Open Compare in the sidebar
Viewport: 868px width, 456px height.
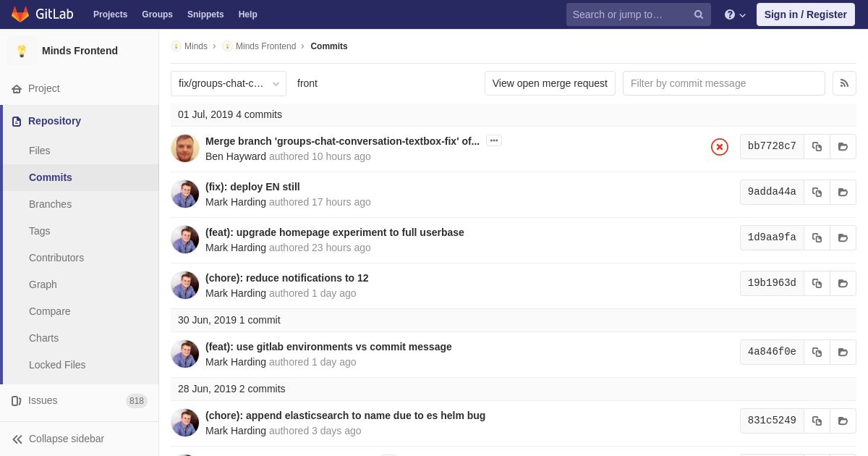click(x=81, y=311)
